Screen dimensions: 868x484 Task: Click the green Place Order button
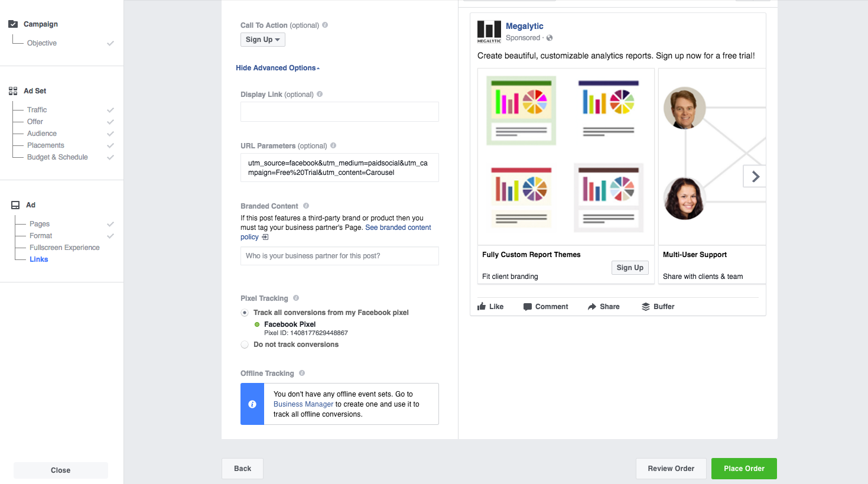click(744, 469)
